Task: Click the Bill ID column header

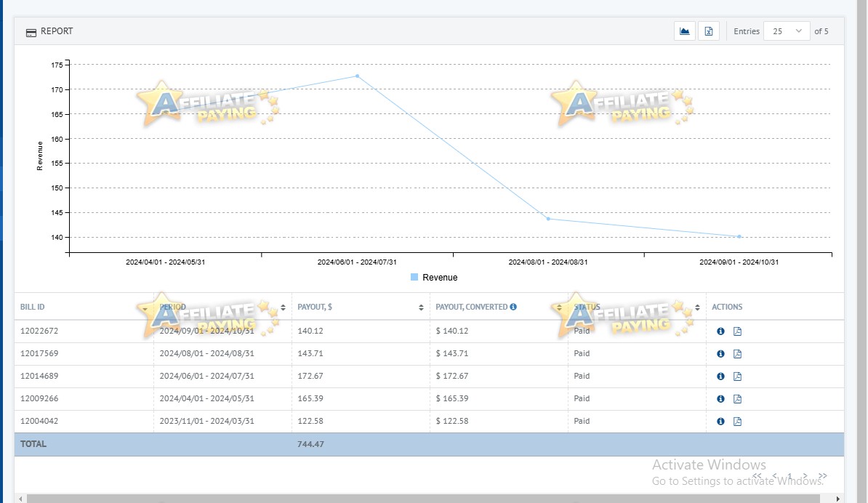Action: point(33,307)
